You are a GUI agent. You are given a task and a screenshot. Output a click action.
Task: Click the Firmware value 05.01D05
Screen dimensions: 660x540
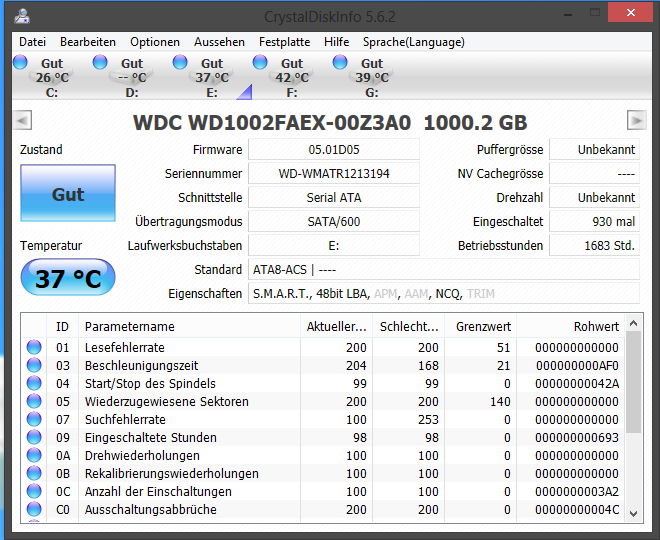[334, 149]
